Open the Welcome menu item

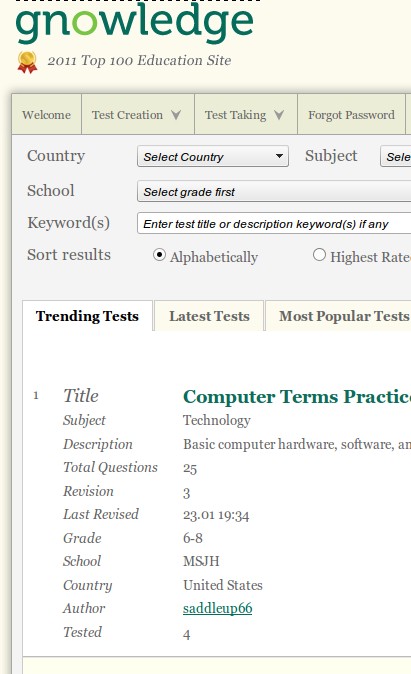point(46,115)
